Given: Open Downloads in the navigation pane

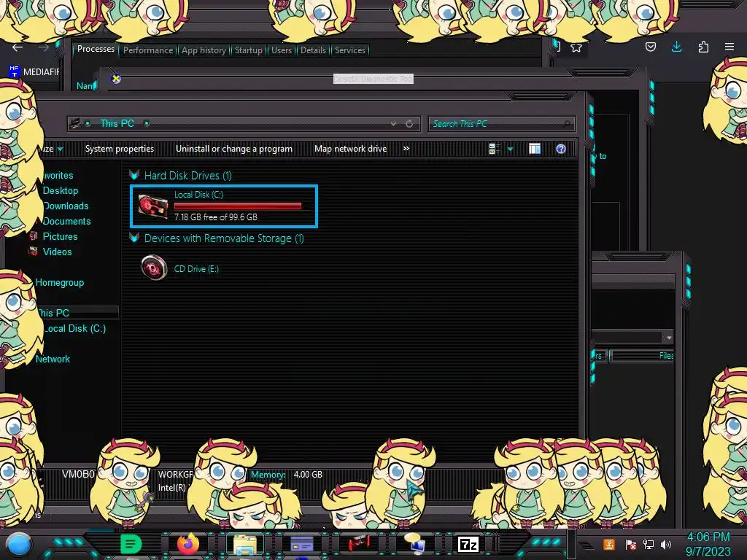Looking at the screenshot, I should click(x=66, y=206).
